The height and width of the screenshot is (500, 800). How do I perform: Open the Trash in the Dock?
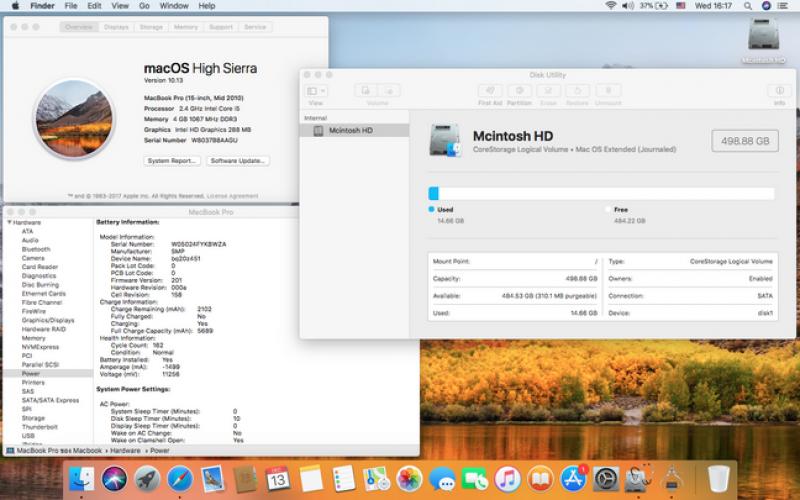719,479
